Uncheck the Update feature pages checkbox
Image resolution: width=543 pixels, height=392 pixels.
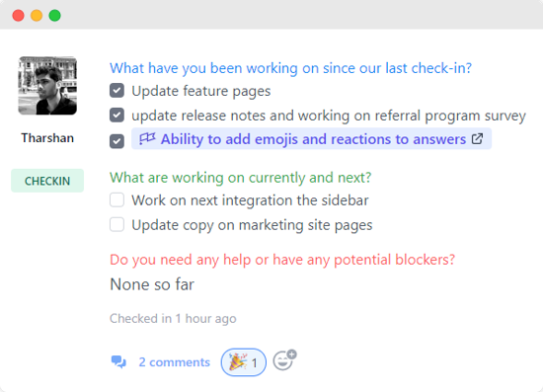pos(117,91)
